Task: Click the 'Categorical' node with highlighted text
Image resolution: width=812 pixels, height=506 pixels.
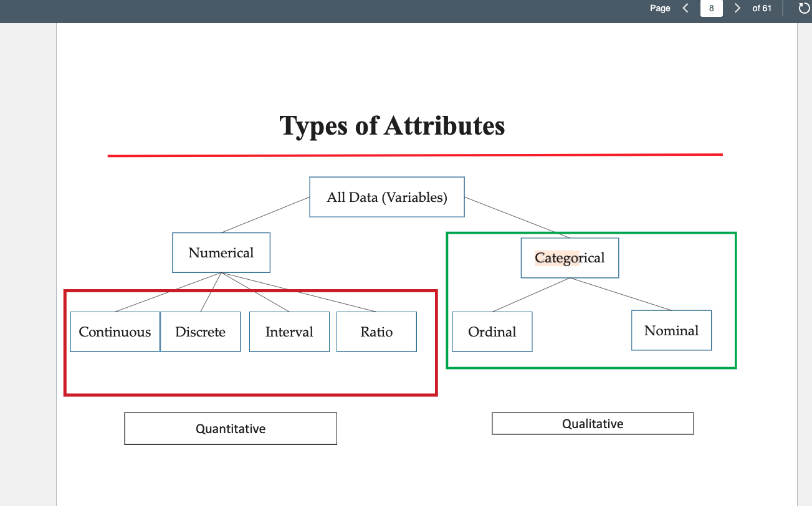Action: tap(569, 257)
